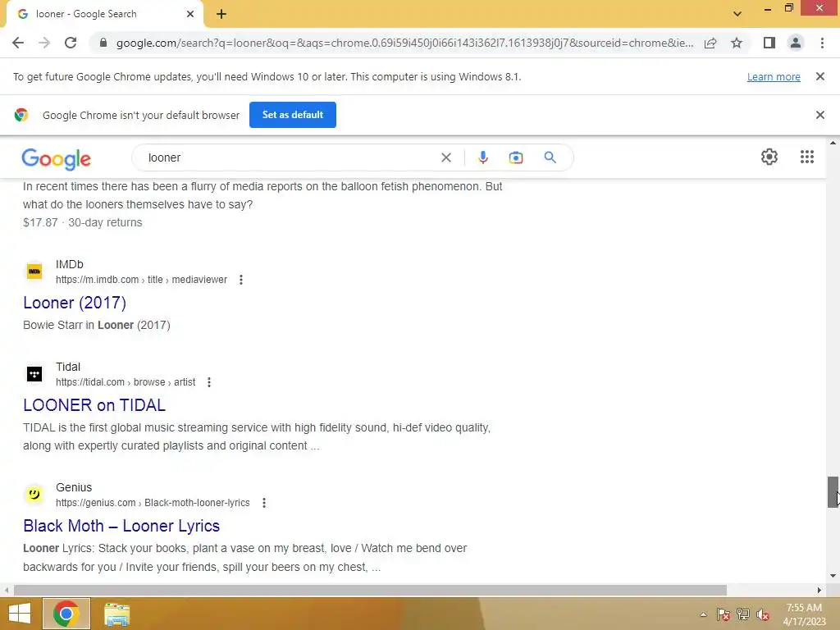Open the Chrome side panel

(x=769, y=43)
